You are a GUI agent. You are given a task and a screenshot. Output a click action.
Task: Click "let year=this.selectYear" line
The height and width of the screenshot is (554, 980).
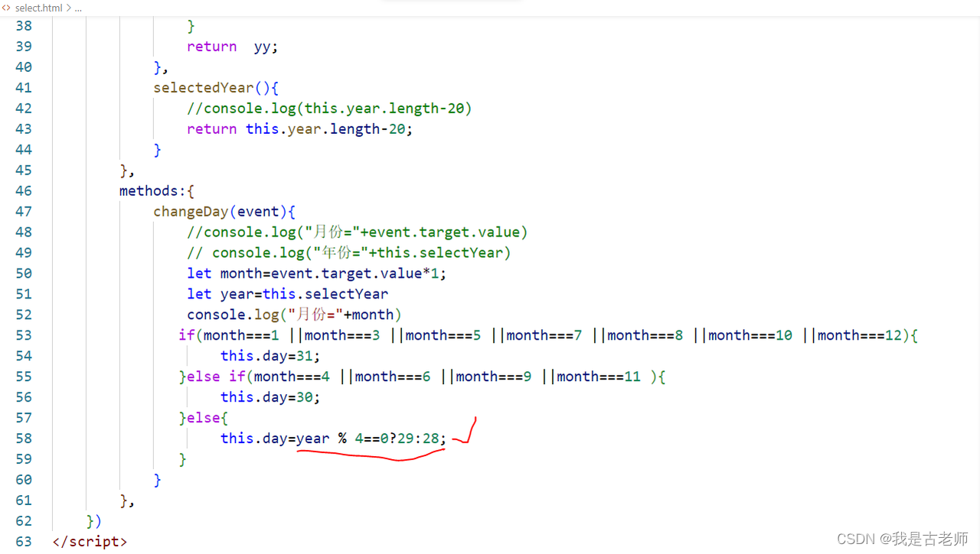coord(288,295)
